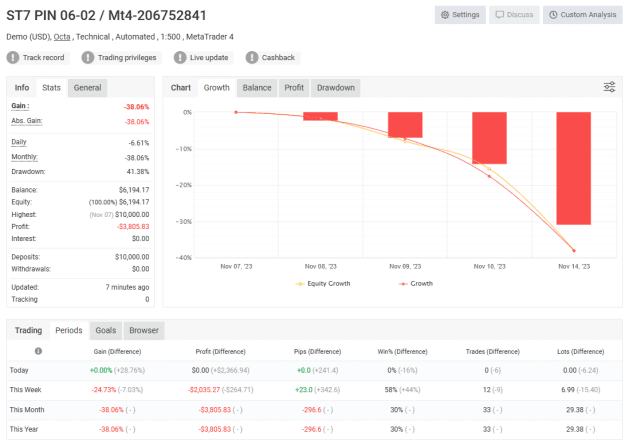
Task: Click the Abs. Gain label
Action: pos(27,121)
